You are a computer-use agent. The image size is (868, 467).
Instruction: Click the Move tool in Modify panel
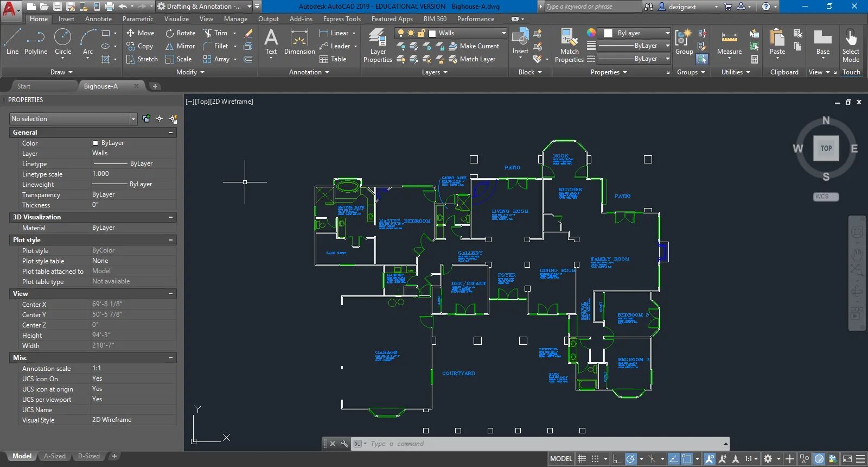pos(141,33)
